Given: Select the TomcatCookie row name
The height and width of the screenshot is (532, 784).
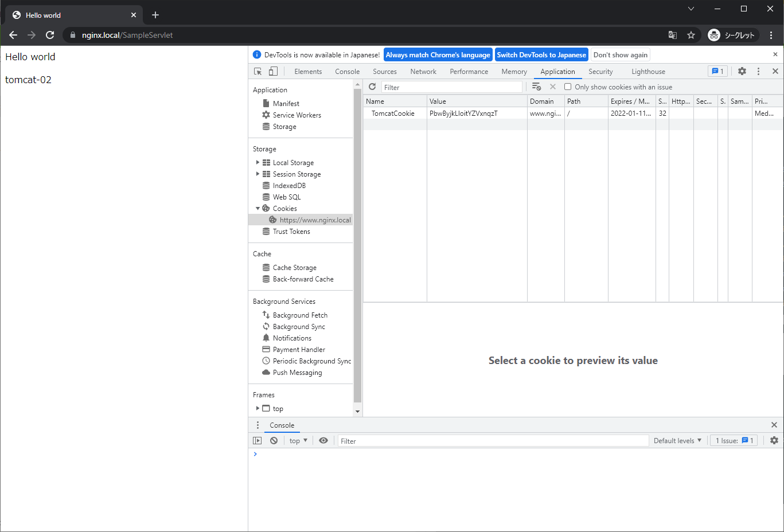Looking at the screenshot, I should (x=393, y=113).
